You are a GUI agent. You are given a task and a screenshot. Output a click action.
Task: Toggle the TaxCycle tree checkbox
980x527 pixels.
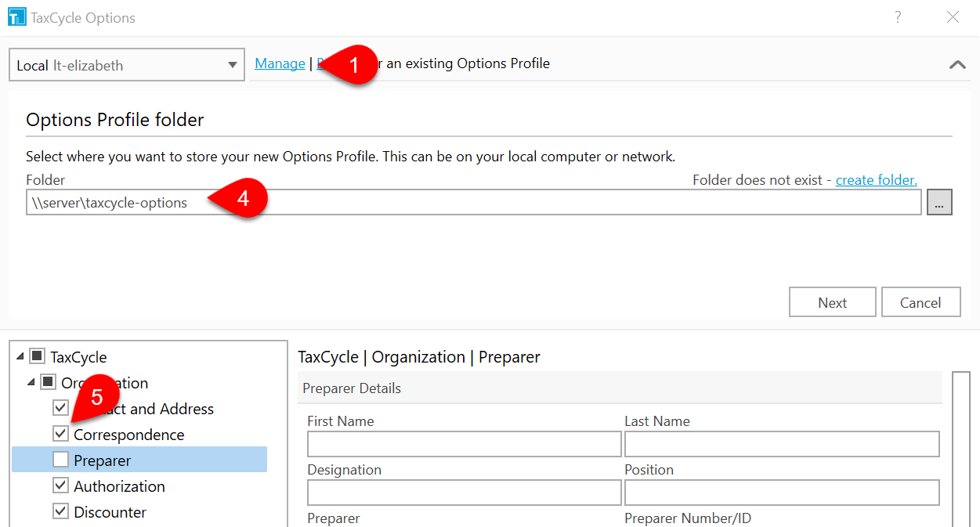[37, 356]
